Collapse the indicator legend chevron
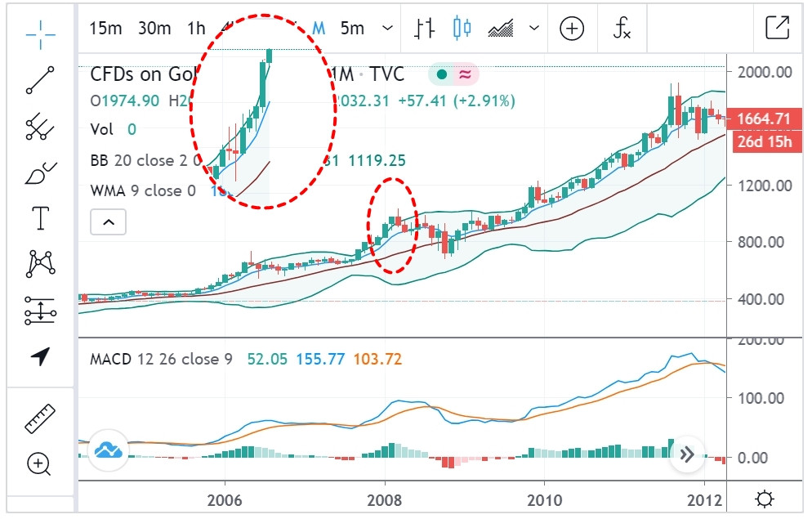 [x=109, y=221]
